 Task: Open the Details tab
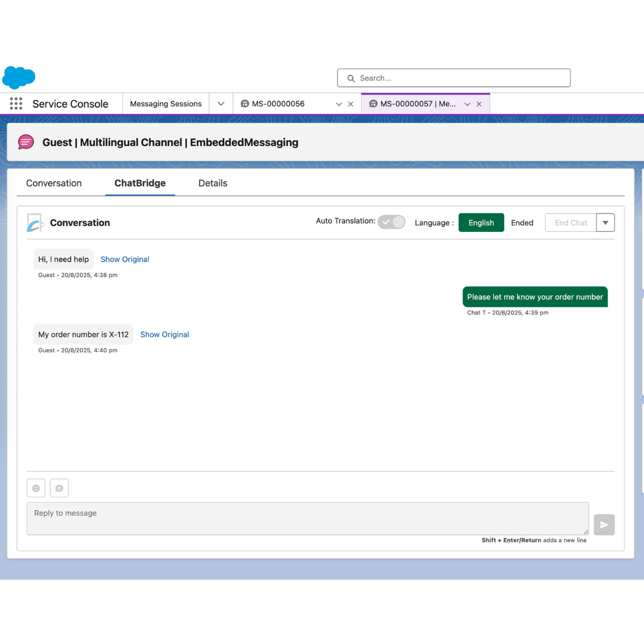pos(213,183)
